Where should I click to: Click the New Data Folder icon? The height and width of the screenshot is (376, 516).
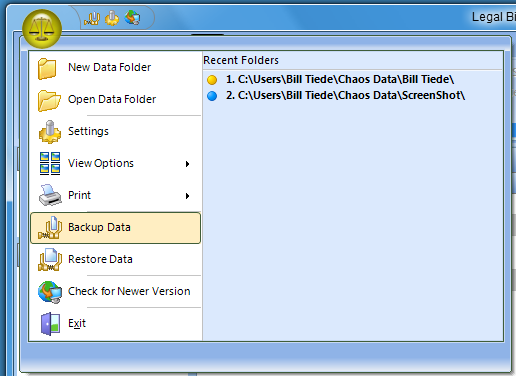[47, 68]
